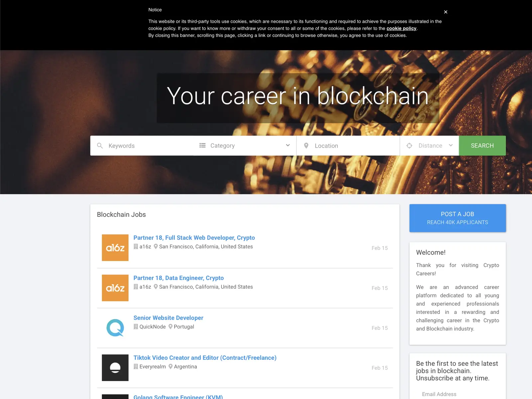532x399 pixels.
Task: Click the QuickNode logo thumbnail
Action: tap(115, 328)
